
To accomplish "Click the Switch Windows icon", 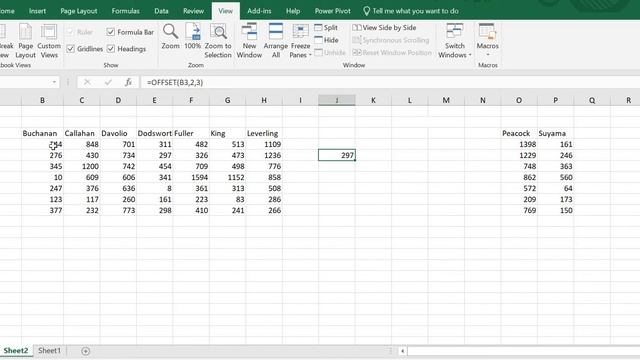I will (x=454, y=41).
